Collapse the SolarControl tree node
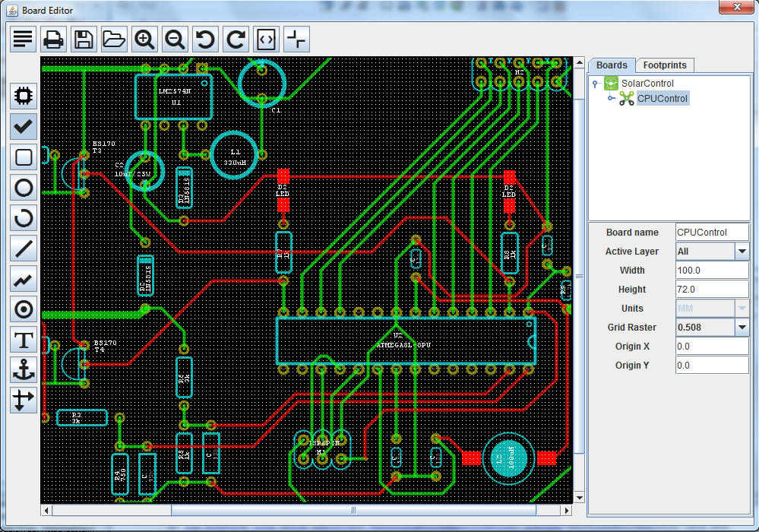Viewport: 759px width, 532px height. pos(595,84)
